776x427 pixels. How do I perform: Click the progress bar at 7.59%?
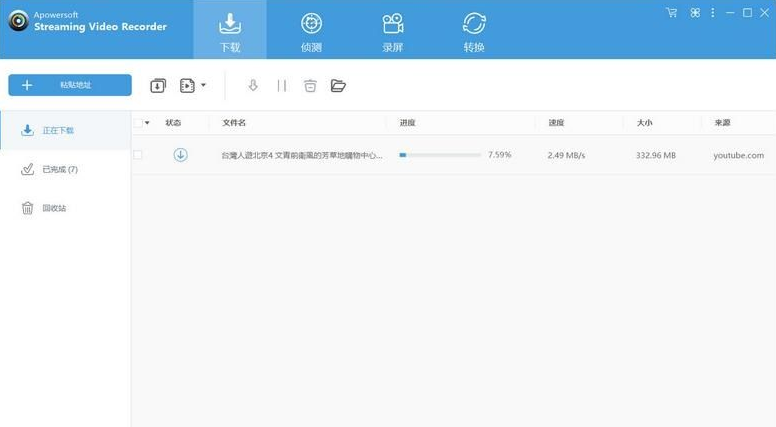click(440, 155)
